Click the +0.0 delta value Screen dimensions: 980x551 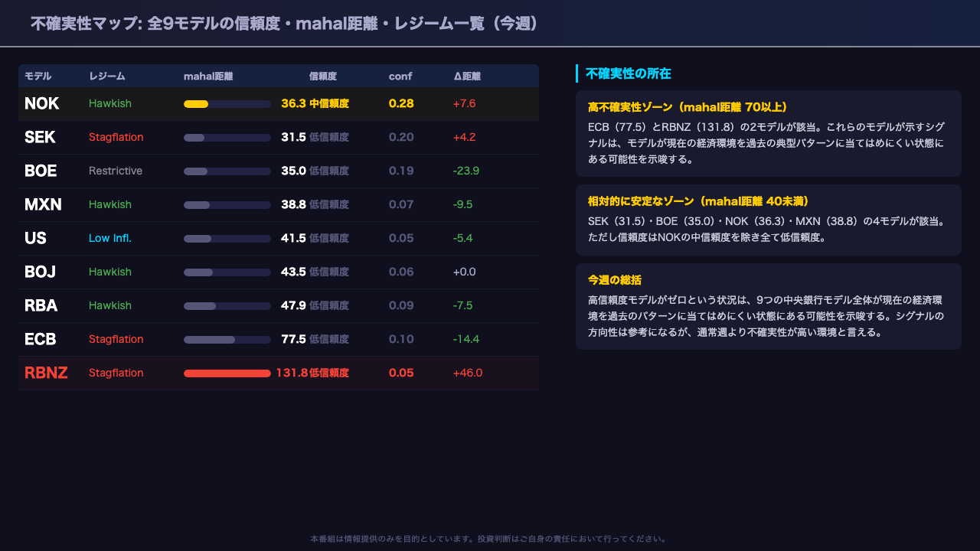(x=465, y=272)
